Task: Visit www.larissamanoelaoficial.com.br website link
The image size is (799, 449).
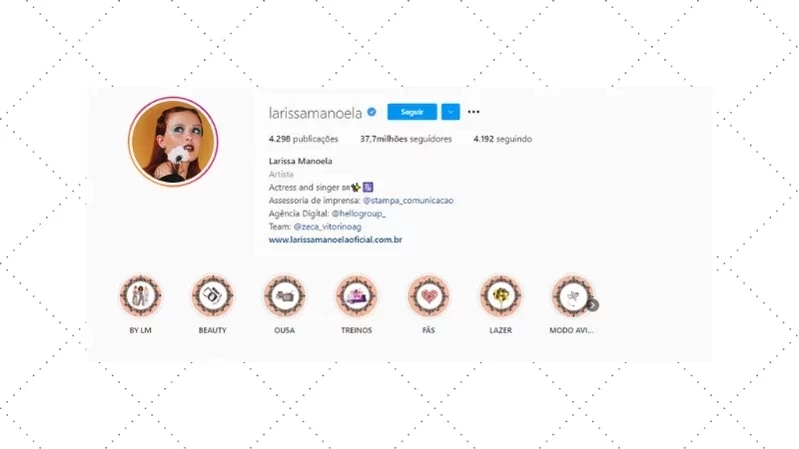Action: [x=335, y=240]
